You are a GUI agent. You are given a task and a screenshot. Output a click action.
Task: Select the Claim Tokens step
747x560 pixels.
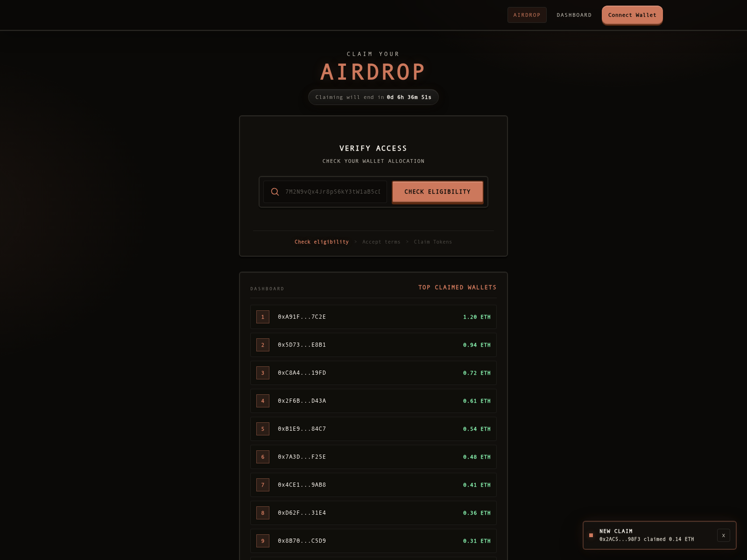[433, 242]
